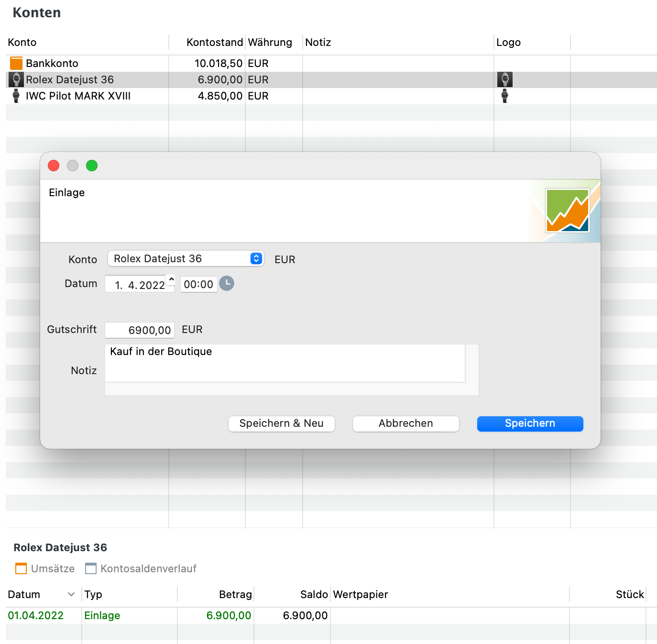Open the date picker arrow beside 1. 4.2022
The height and width of the screenshot is (644, 657).
[171, 280]
